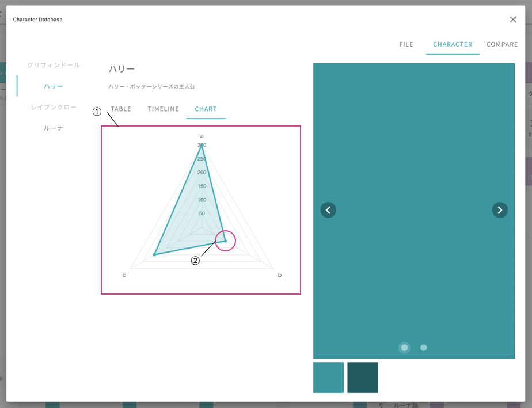Click the radar chart point on axis b
532x408 pixels.
click(x=225, y=241)
